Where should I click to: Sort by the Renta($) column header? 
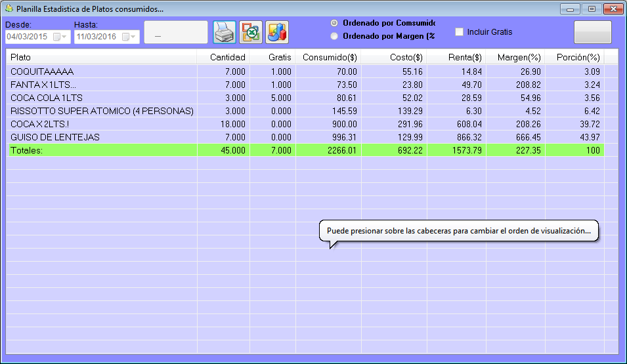coord(457,57)
